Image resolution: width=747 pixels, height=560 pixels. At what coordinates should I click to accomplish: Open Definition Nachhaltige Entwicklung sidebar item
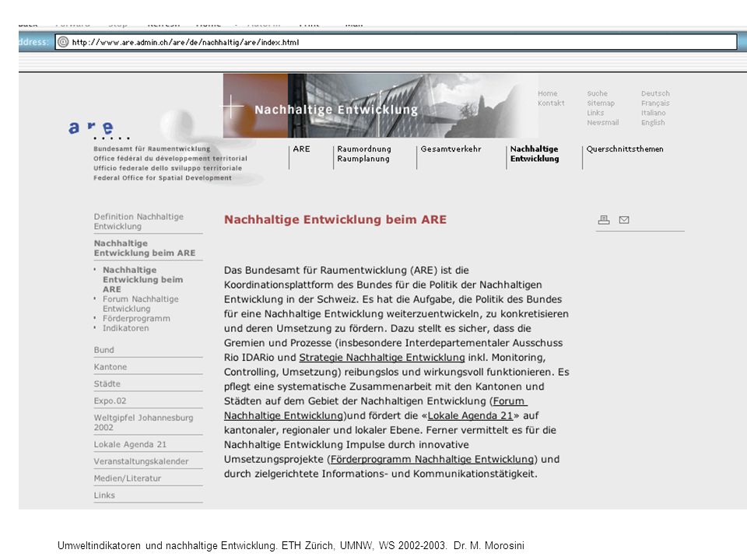coord(139,222)
